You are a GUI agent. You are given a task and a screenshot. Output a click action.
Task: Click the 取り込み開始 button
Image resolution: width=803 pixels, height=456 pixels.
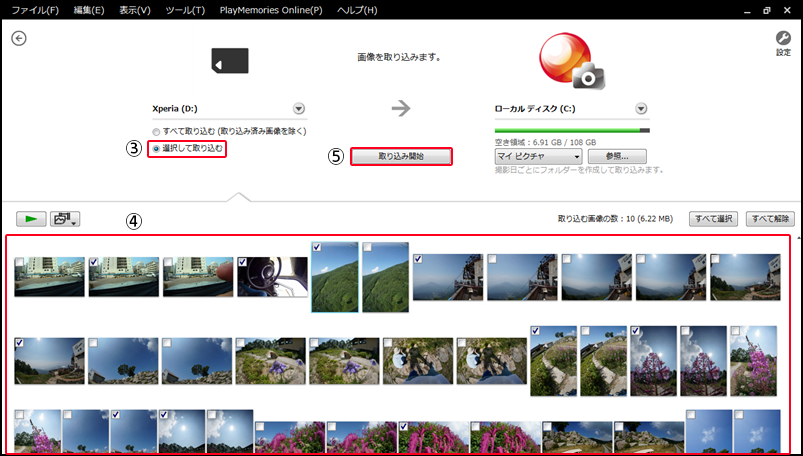401,157
